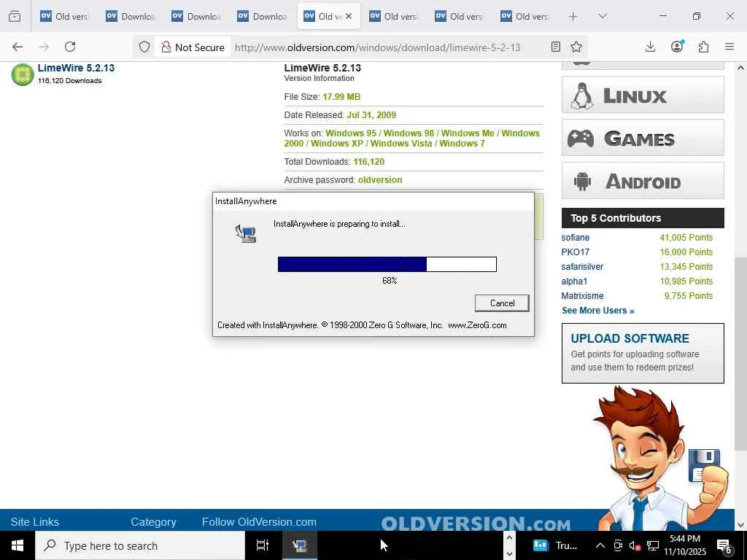The image size is (747, 560).
Task: Click the Upload Software banner
Action: (x=643, y=353)
